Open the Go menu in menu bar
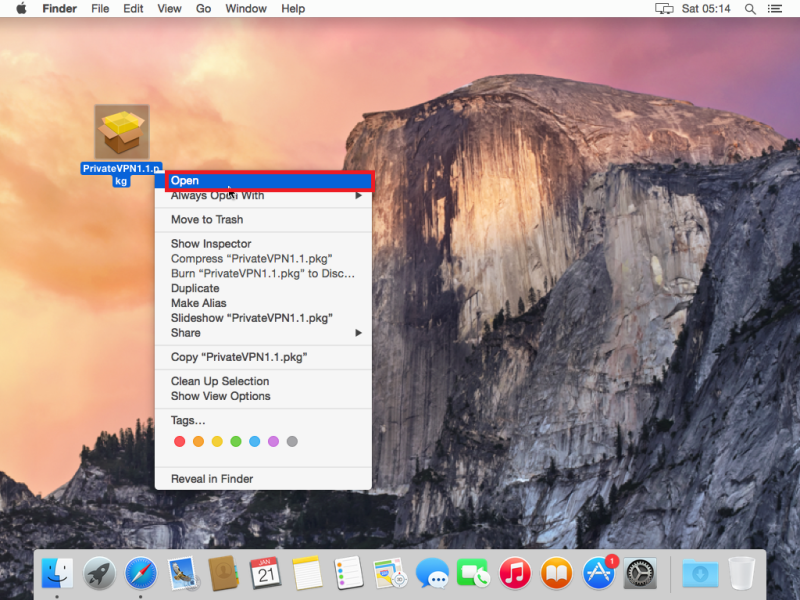The width and height of the screenshot is (800, 600). point(203,9)
